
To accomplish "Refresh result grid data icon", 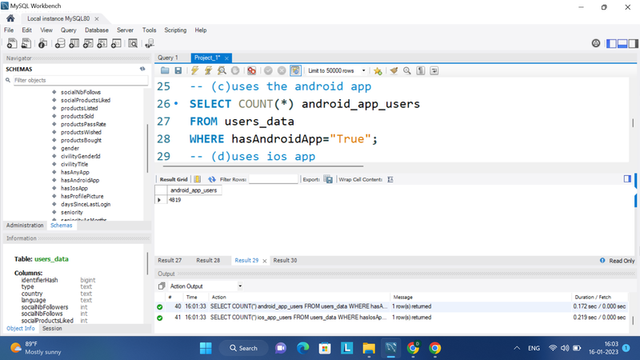I will (211, 179).
